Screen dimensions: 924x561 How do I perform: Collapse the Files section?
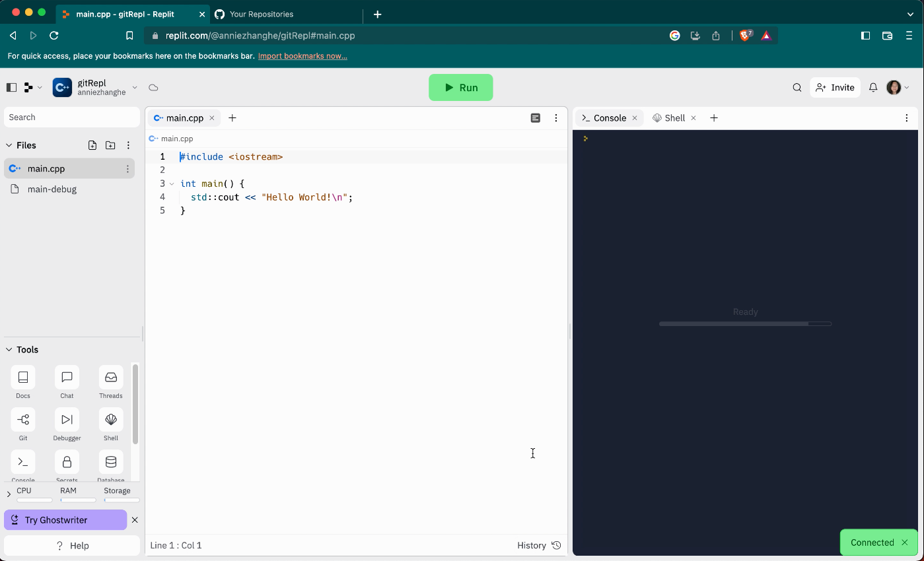9,145
